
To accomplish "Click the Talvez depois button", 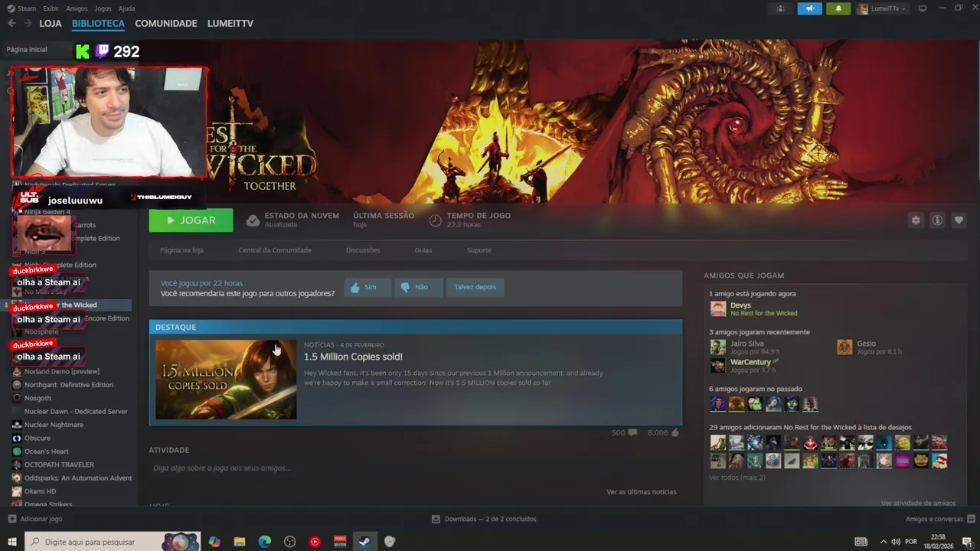I will click(x=475, y=288).
